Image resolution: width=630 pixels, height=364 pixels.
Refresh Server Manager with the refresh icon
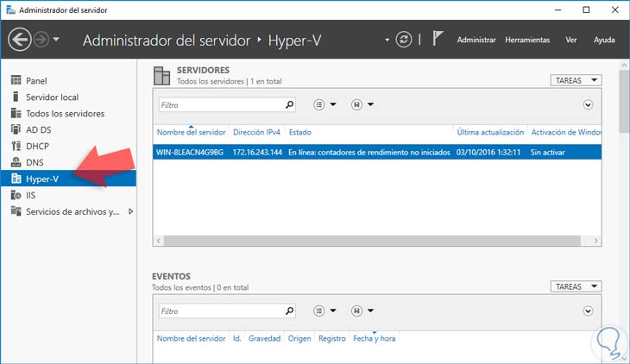(x=403, y=40)
